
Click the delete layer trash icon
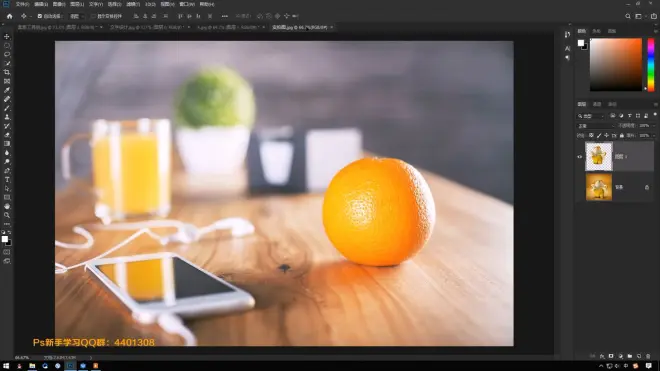(648, 356)
